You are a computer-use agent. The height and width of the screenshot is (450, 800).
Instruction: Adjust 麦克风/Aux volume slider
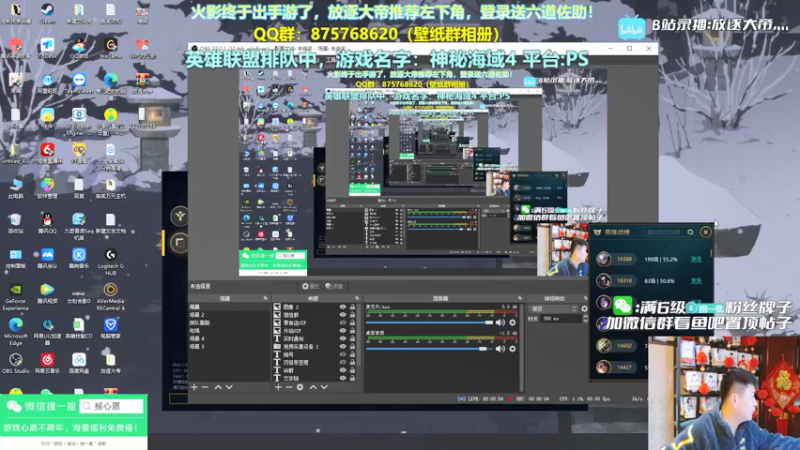click(x=429, y=322)
